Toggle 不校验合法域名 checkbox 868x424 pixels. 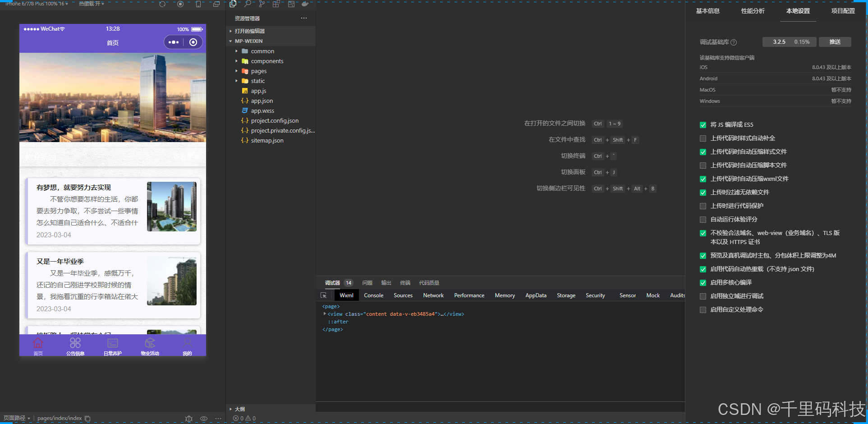tap(703, 233)
